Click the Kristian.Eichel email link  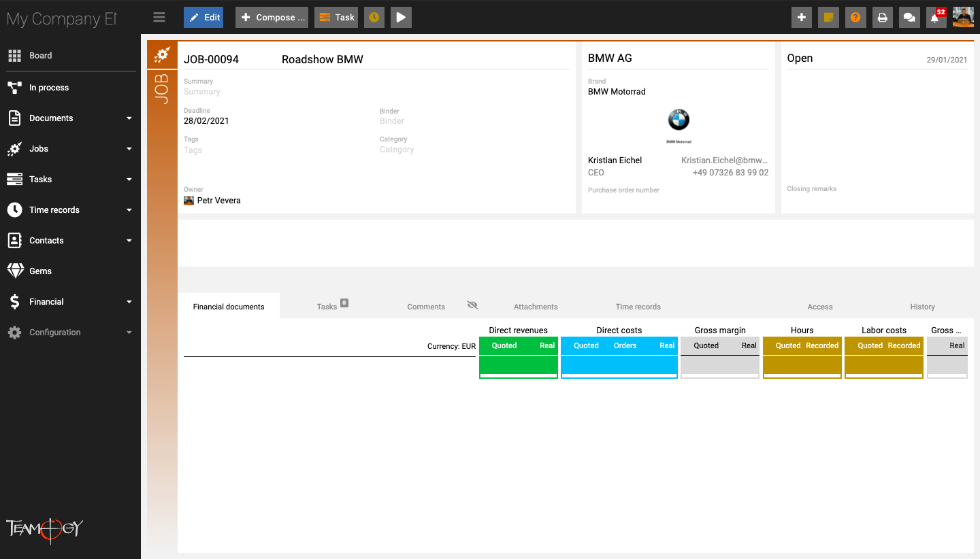click(x=725, y=160)
